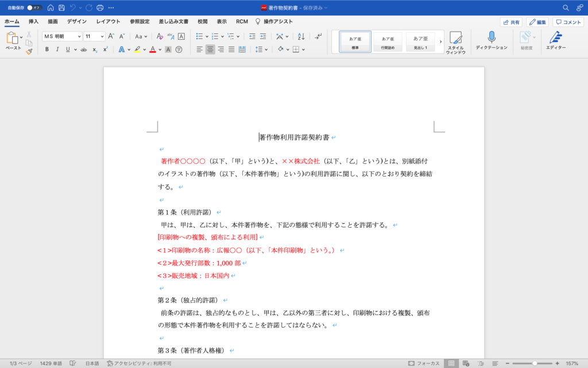The width and height of the screenshot is (588, 368).
Task: Toggle Strikethrough formatting
Action: point(84,49)
